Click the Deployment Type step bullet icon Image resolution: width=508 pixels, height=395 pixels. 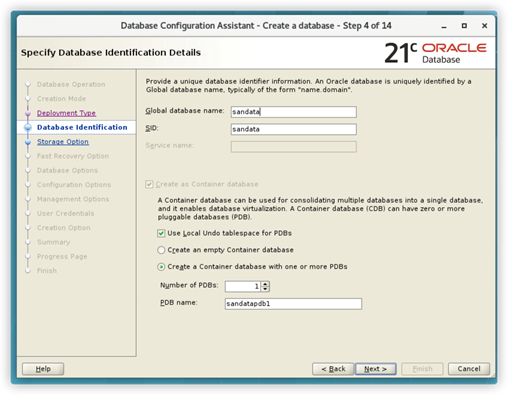pos(28,113)
